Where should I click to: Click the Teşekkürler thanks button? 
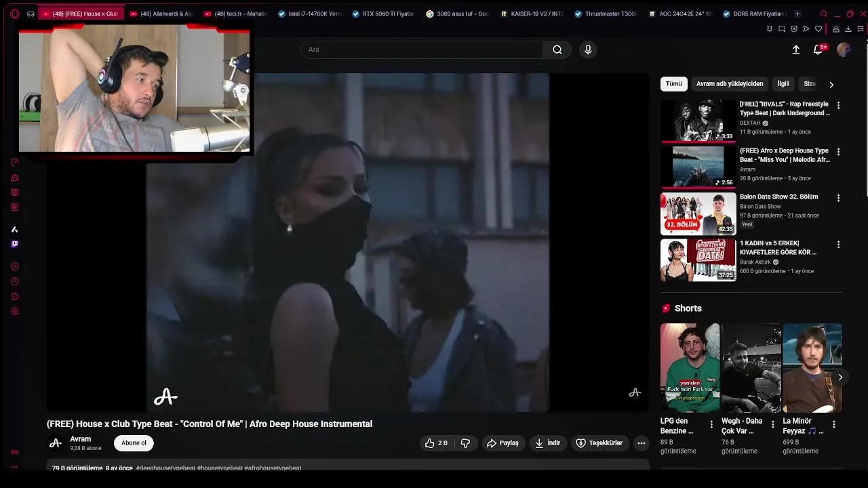pos(599,443)
